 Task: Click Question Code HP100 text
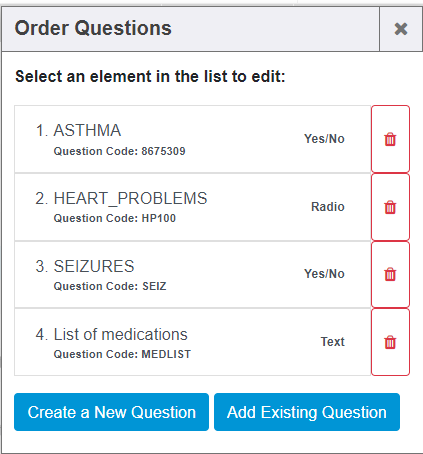point(115,218)
